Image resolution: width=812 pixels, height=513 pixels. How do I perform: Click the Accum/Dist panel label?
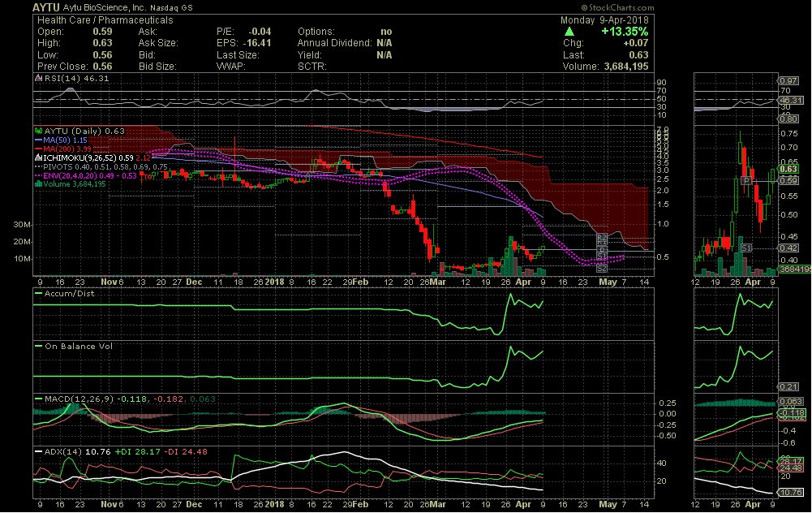pos(70,293)
